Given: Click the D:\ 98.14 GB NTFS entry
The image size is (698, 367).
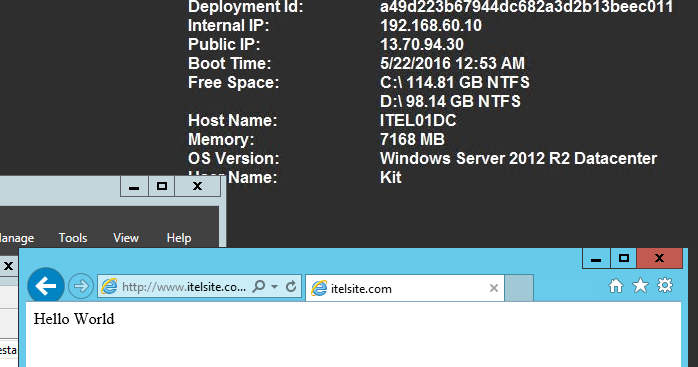Looking at the screenshot, I should click(450, 101).
